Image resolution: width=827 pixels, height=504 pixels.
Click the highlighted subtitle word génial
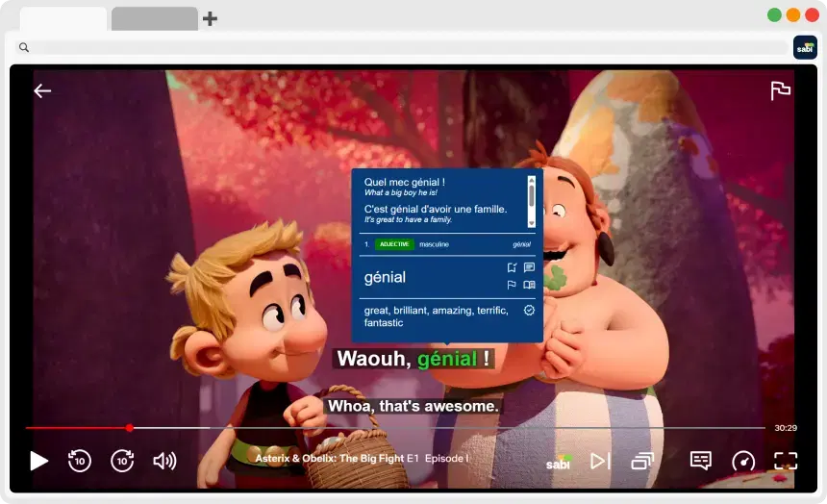pyautogui.click(x=447, y=359)
